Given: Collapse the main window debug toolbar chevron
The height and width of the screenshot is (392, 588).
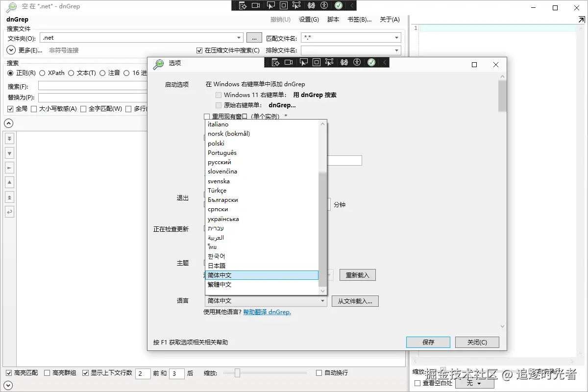Looking at the screenshot, I should tap(351, 5).
